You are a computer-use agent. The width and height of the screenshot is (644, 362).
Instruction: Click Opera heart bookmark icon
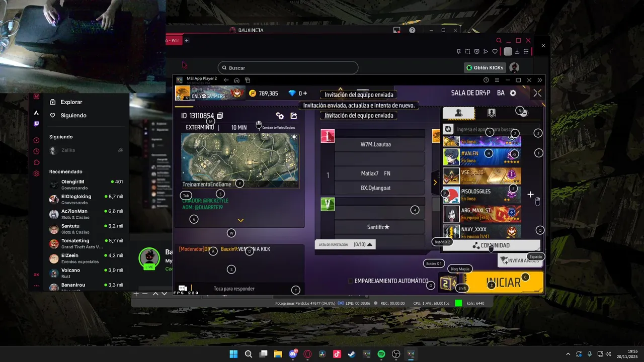pyautogui.click(x=495, y=51)
